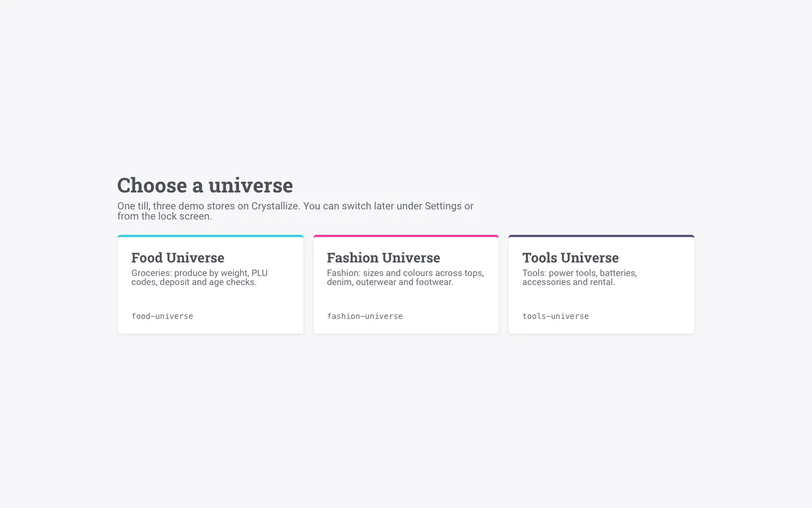Image resolution: width=812 pixels, height=508 pixels.
Task: Open the Tools Universe card
Action: [601, 284]
